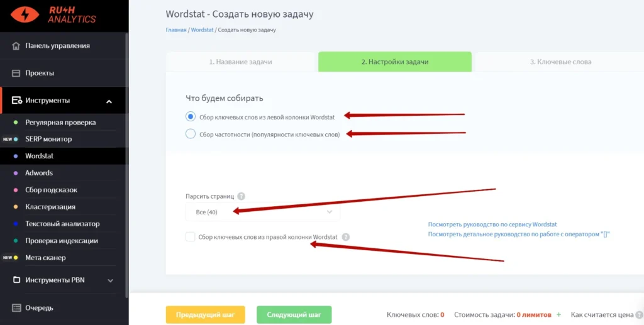Click the help icon beside правой колонки Wordstat
644x325 pixels.
(x=346, y=237)
